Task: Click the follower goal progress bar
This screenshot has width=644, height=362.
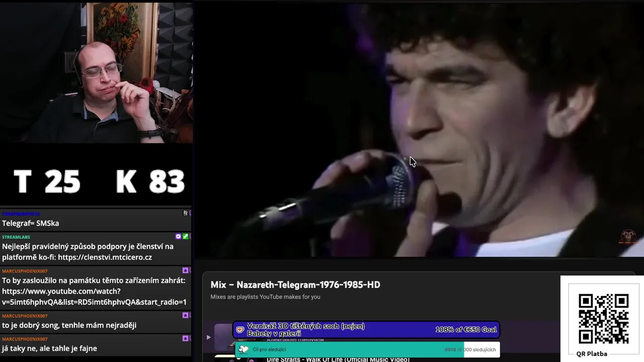Action: [367, 349]
